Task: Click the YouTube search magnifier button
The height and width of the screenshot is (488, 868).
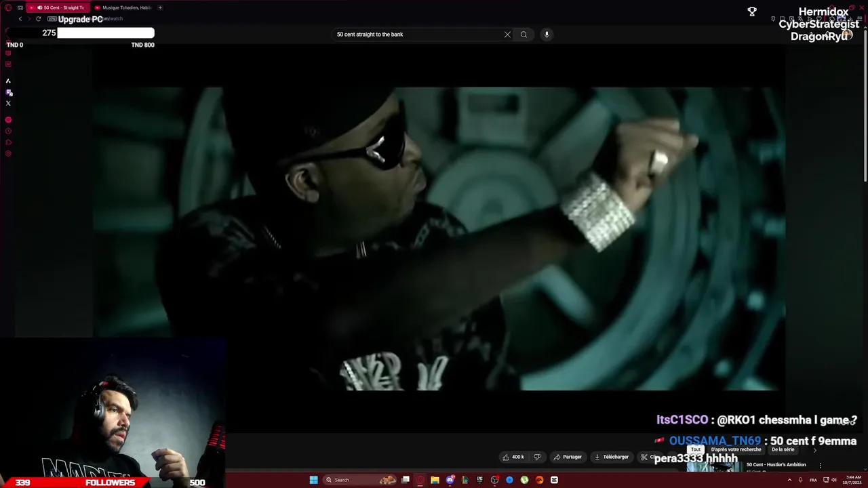Action: pos(524,35)
